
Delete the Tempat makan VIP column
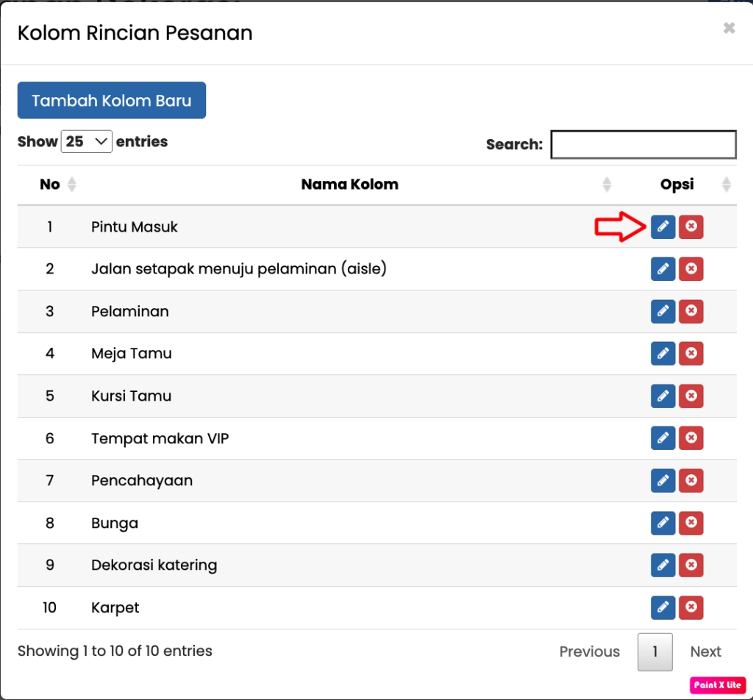click(690, 439)
